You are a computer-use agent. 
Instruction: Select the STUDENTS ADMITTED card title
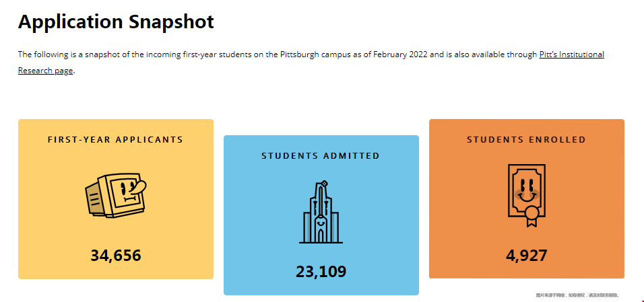[321, 156]
